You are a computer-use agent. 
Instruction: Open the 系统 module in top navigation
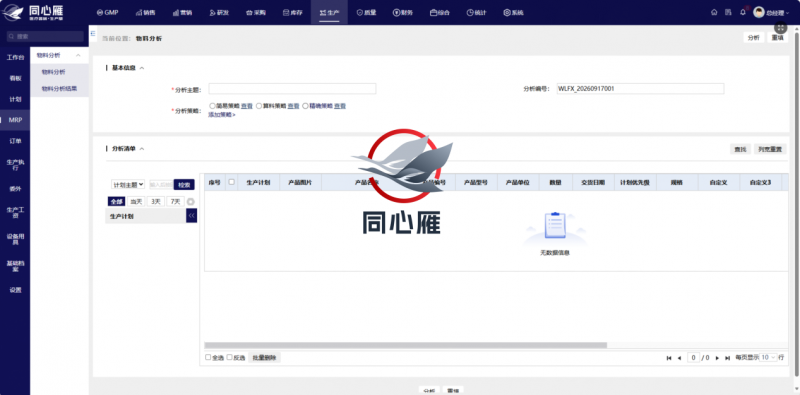click(x=513, y=13)
